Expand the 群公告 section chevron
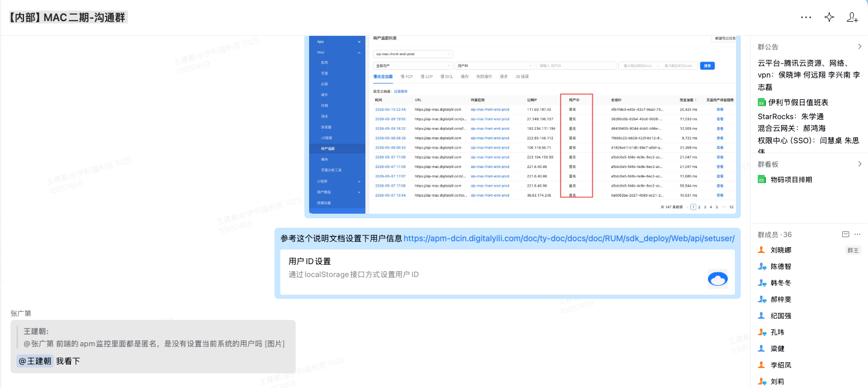 point(860,47)
